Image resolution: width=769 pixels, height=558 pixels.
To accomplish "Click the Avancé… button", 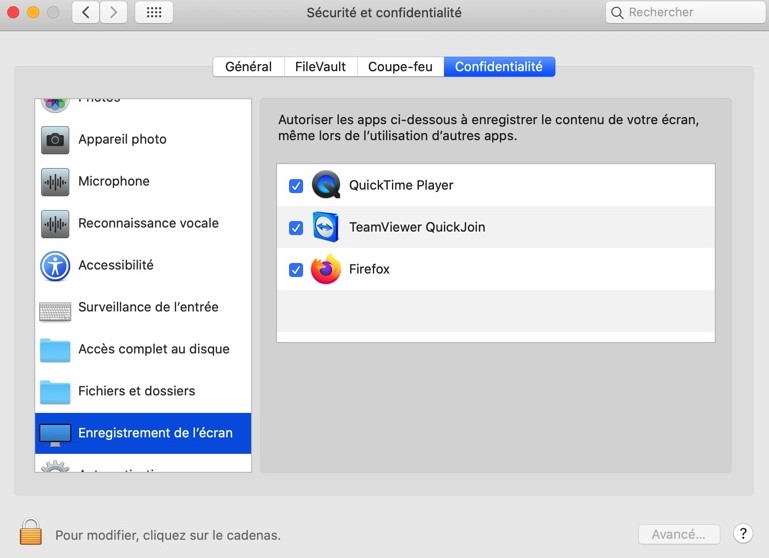I will click(x=678, y=534).
